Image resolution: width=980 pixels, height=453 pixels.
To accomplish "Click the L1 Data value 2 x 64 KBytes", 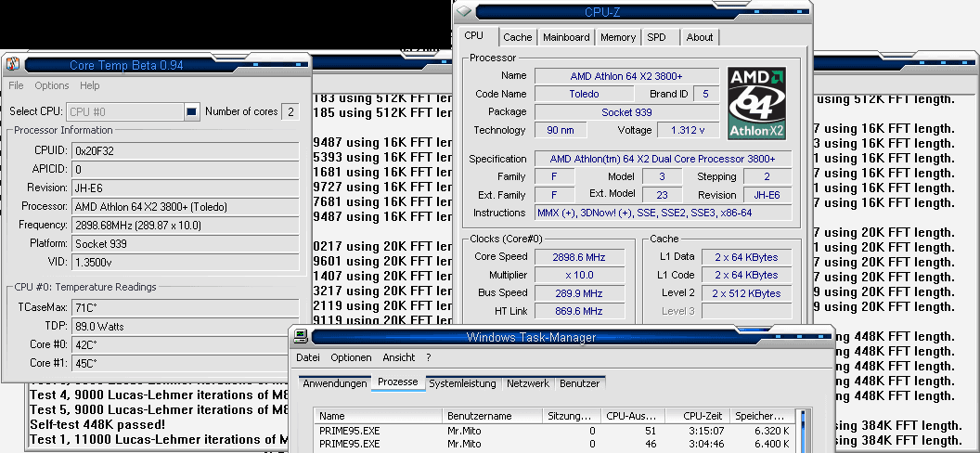I will click(x=746, y=257).
